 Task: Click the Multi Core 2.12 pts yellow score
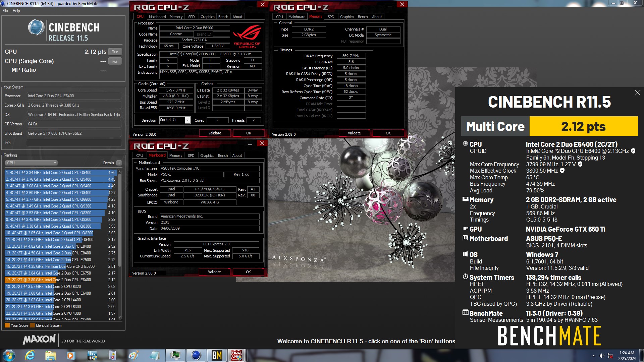coord(583,126)
